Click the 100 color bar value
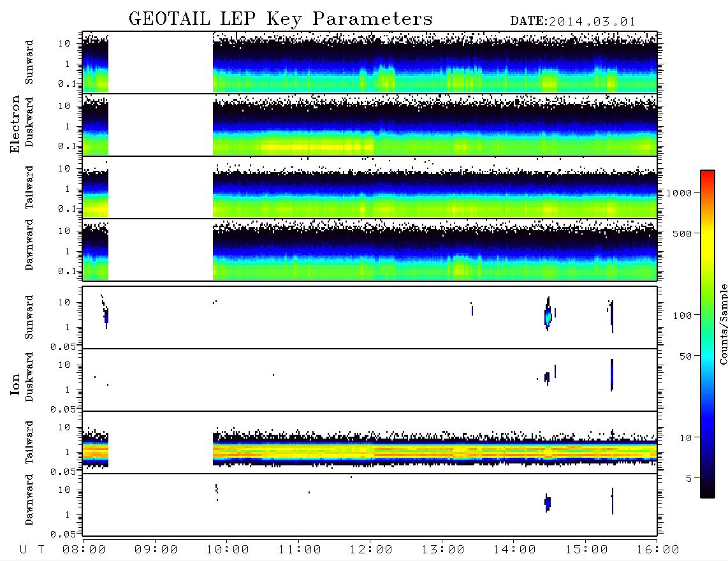The image size is (728, 561). click(682, 316)
